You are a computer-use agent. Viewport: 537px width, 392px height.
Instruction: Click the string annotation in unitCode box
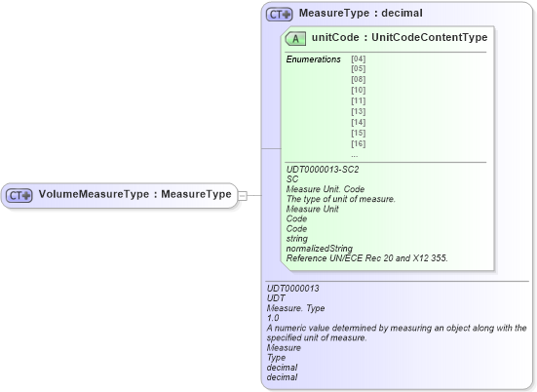(297, 239)
